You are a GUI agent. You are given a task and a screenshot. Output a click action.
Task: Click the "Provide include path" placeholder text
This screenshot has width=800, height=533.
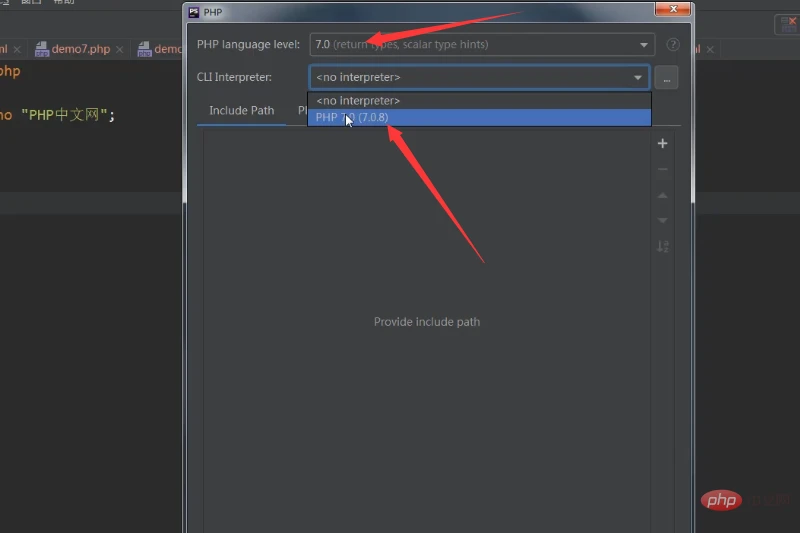[427, 322]
